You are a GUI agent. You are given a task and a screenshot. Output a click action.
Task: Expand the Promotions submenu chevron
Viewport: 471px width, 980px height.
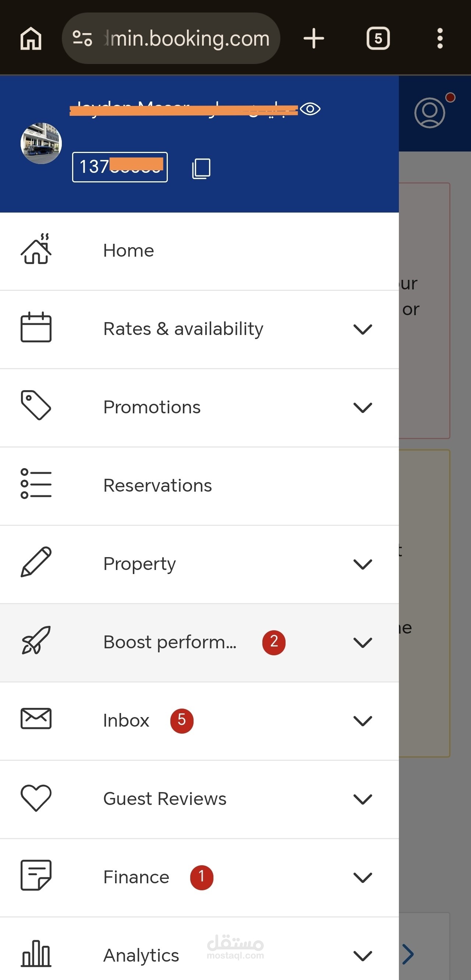coord(362,407)
